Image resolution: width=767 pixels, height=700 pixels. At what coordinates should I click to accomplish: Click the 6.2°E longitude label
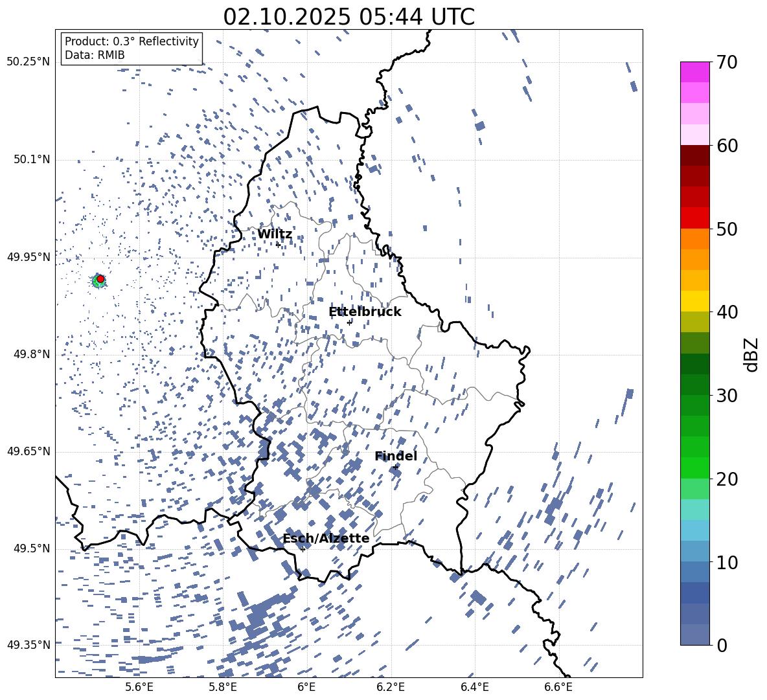(391, 687)
